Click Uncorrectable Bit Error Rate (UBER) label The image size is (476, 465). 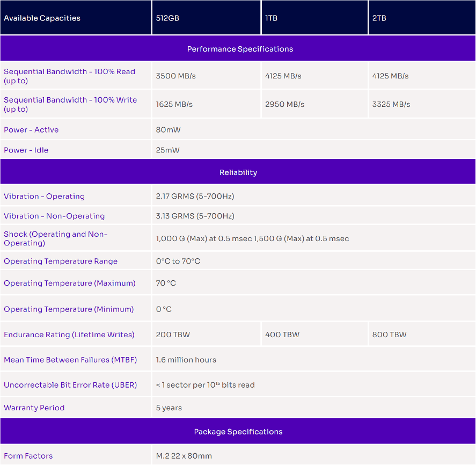click(70, 385)
